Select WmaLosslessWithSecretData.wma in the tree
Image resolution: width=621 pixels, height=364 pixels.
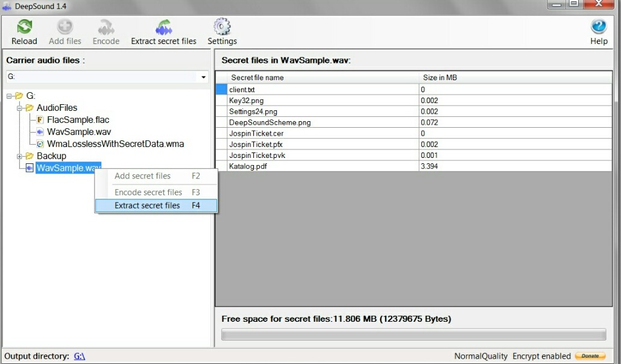coord(115,144)
